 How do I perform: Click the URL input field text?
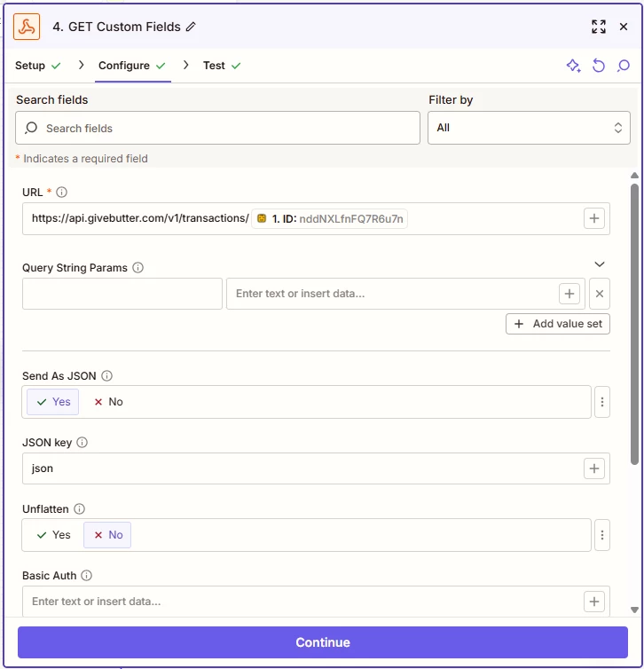pyautogui.click(x=140, y=218)
